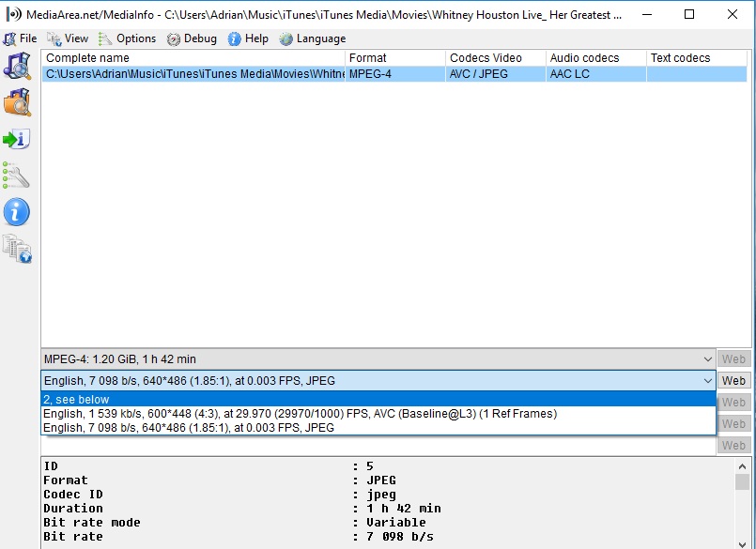The height and width of the screenshot is (549, 756).
Task: Click the AVC / JPEG cell
Action: (496, 74)
